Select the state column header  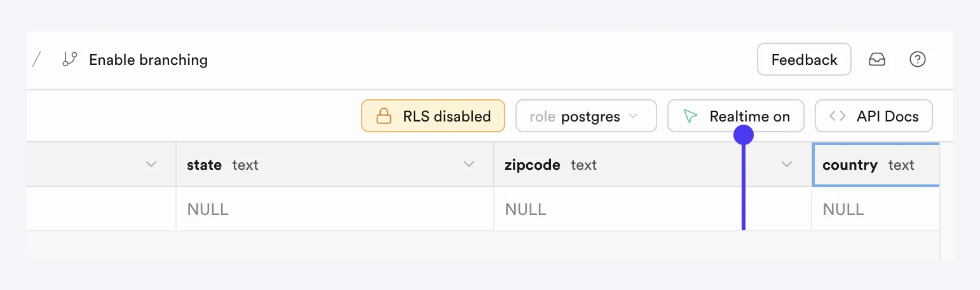coord(335,165)
